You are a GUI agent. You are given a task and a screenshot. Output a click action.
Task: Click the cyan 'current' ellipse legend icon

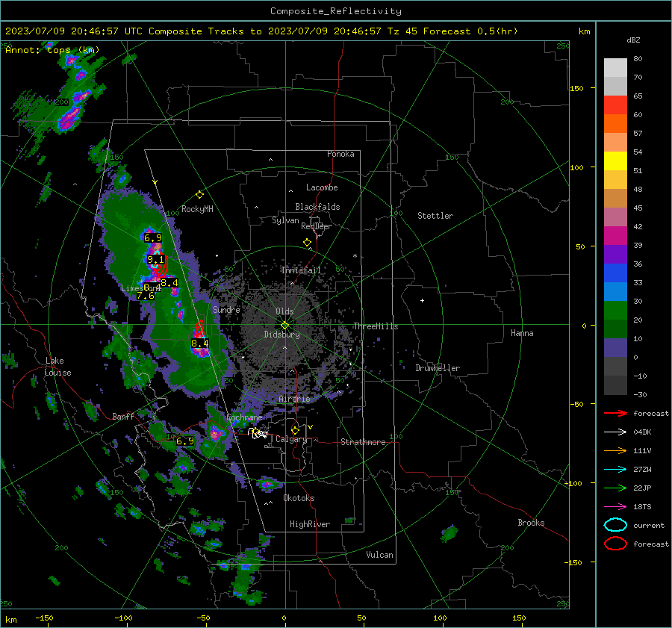tap(615, 525)
